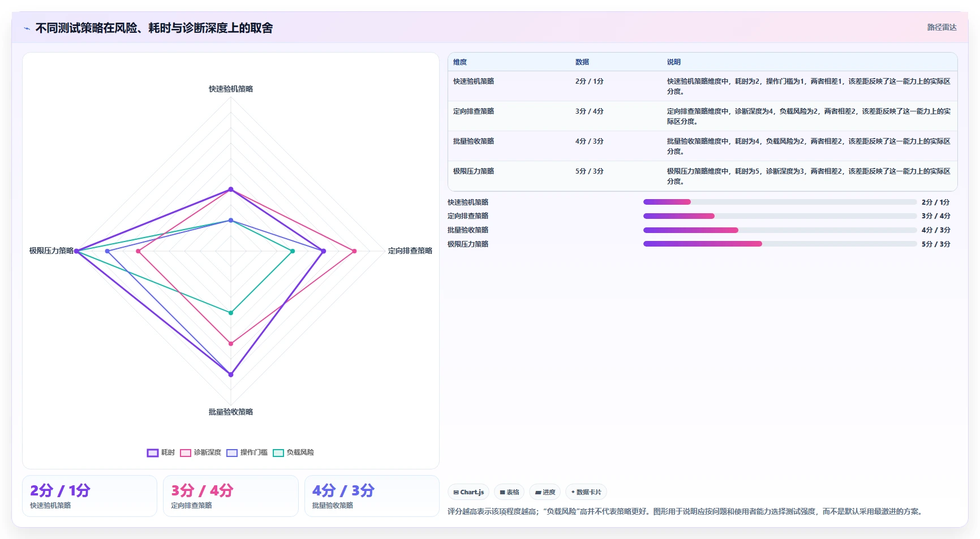Click the small icon before the dashboard title
Viewport: 980px width, 539px height.
(27, 28)
